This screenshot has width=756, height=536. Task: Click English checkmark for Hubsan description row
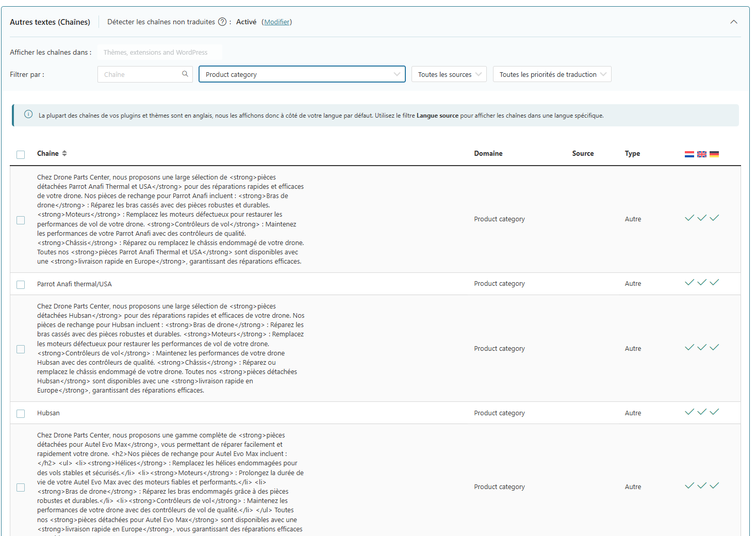click(x=702, y=347)
